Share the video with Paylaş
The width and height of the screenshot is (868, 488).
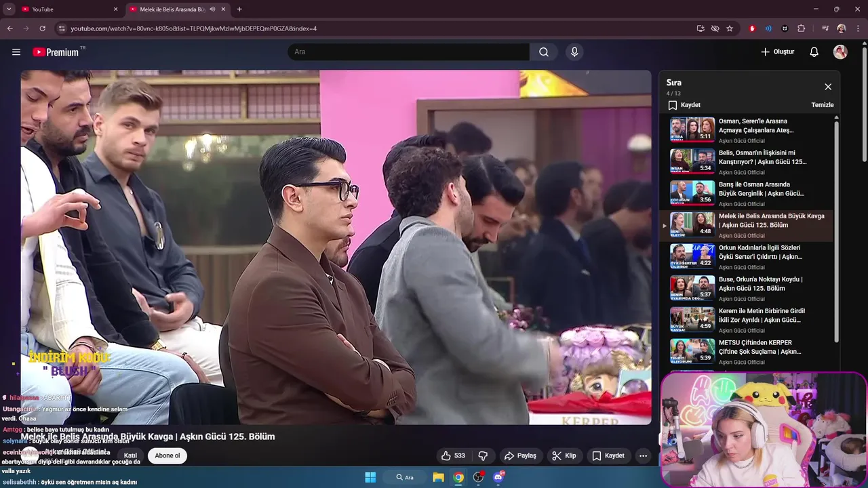[x=520, y=456]
